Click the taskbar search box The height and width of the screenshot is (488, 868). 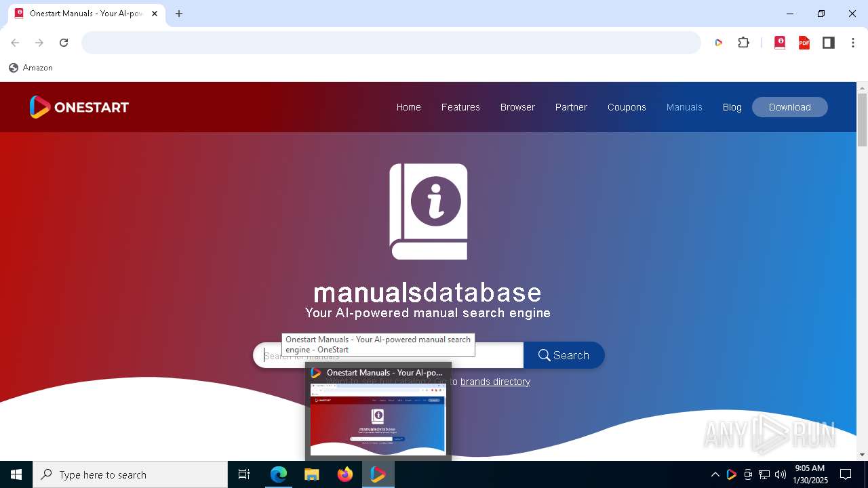(x=130, y=474)
